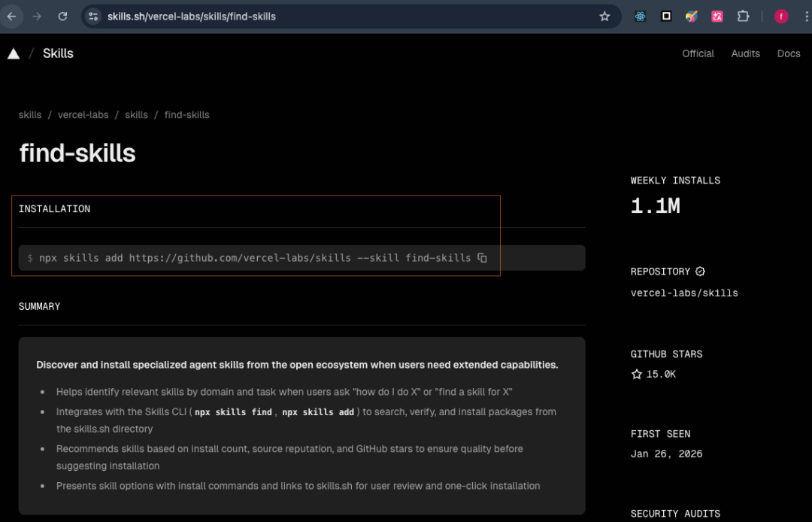
Task: Open the vercel-labs/skills repository link
Action: click(684, 293)
